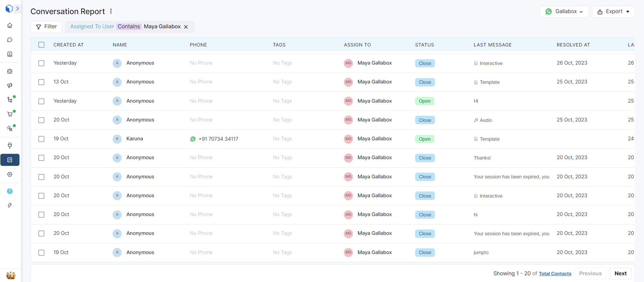The height and width of the screenshot is (282, 644).
Task: Check the 20 Oct Audio row checkbox
Action: coord(41,120)
